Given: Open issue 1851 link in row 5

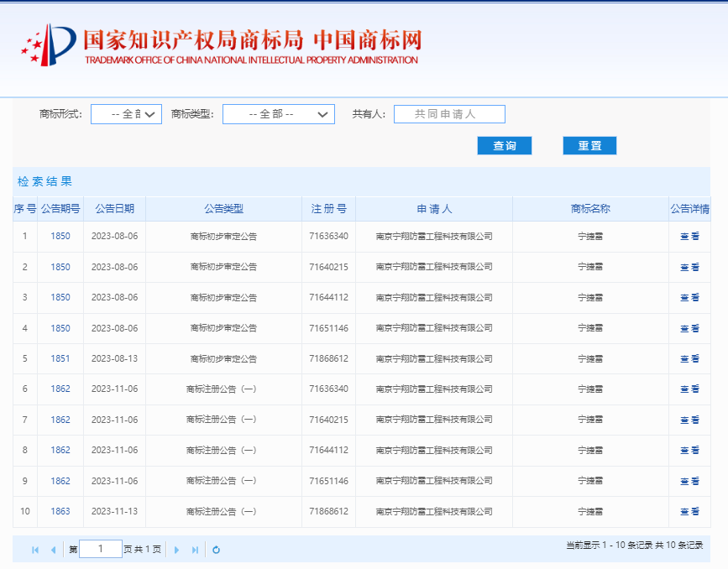Looking at the screenshot, I should [x=60, y=358].
